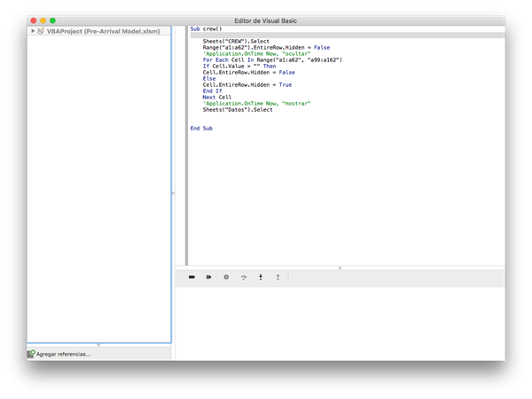Click the Agregar referencias... button

(62, 354)
